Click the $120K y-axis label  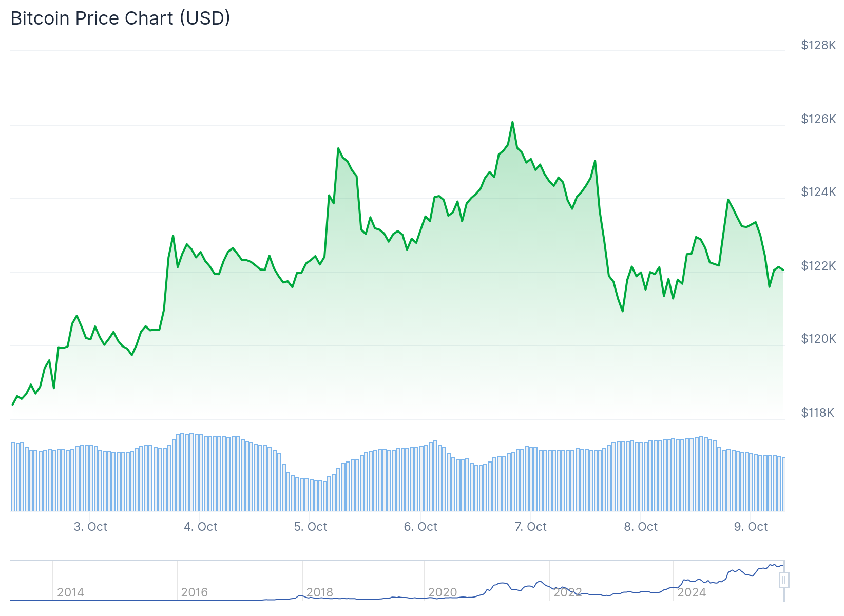coord(818,339)
